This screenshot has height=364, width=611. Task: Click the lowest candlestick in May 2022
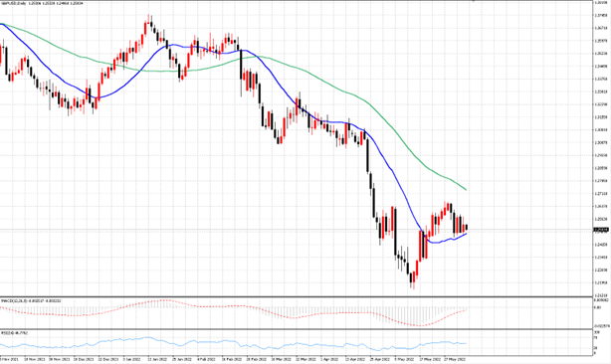(413, 279)
